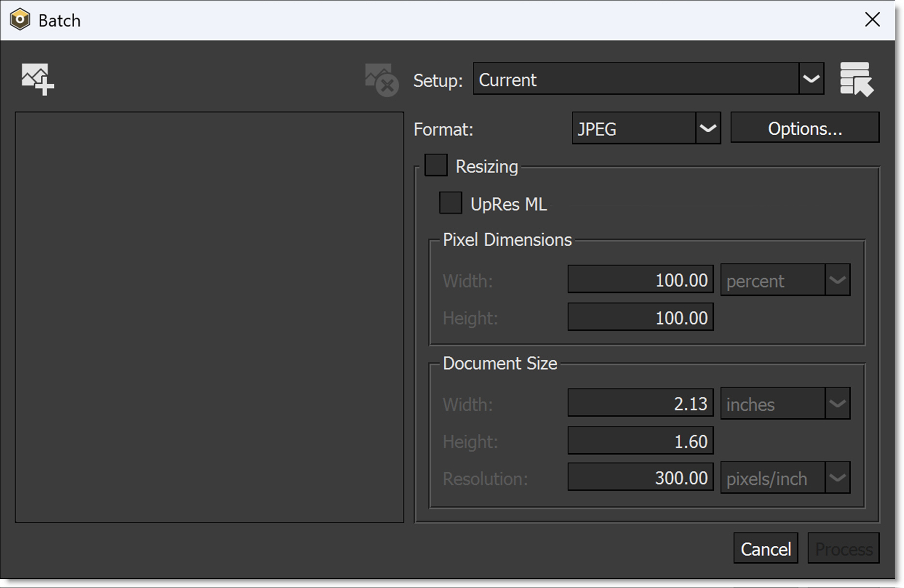The height and width of the screenshot is (588, 904).
Task: Click the remove image icon
Action: pos(382,80)
